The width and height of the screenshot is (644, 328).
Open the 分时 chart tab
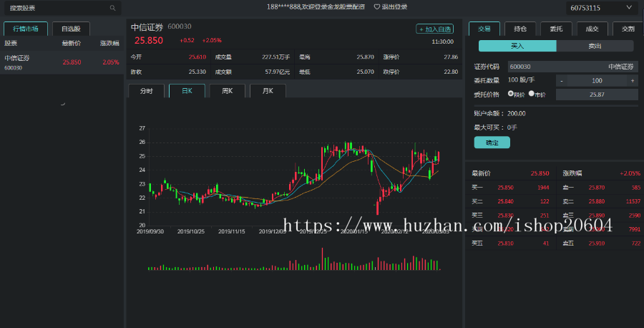146,91
